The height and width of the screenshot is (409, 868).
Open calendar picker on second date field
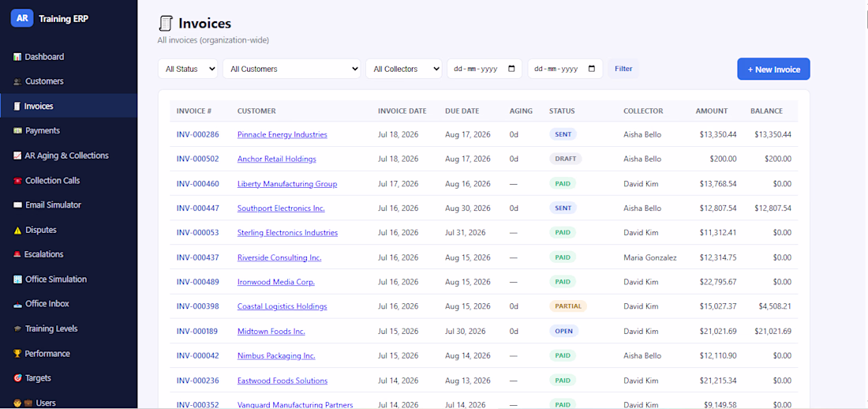tap(592, 69)
